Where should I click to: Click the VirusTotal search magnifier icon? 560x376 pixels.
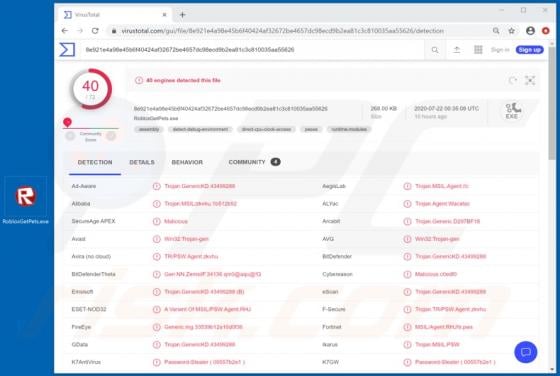click(435, 50)
